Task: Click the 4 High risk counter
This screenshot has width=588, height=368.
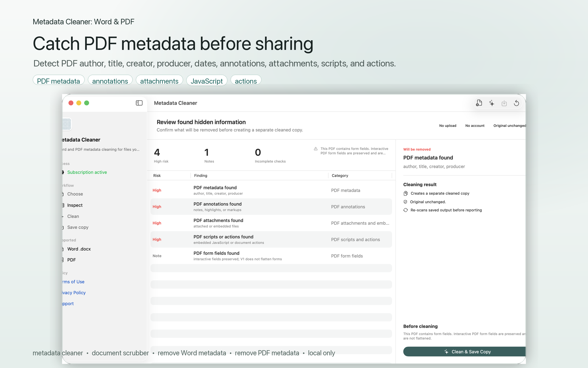Action: tap(161, 155)
